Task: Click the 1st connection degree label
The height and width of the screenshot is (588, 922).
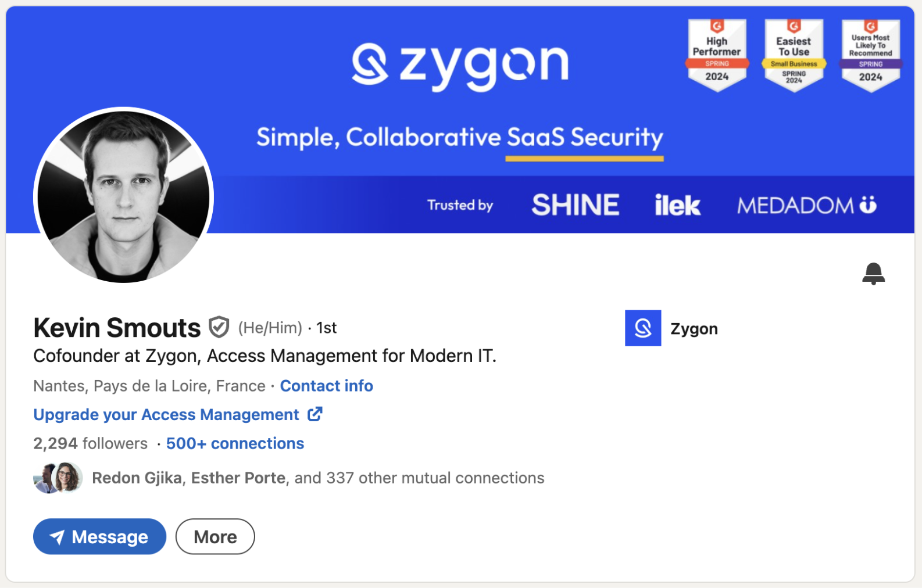Action: 327,328
